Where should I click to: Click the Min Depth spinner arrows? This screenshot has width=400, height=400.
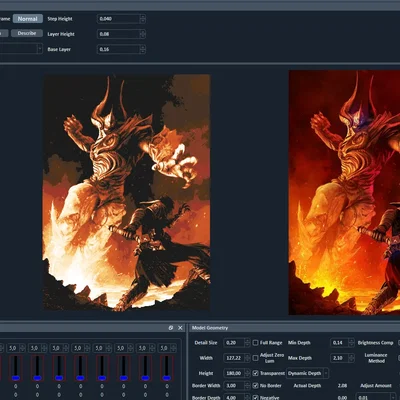click(351, 343)
